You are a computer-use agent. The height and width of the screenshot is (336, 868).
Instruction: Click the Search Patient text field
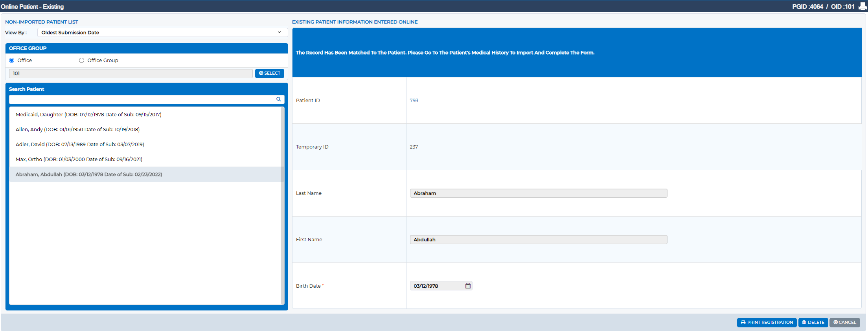(x=142, y=99)
